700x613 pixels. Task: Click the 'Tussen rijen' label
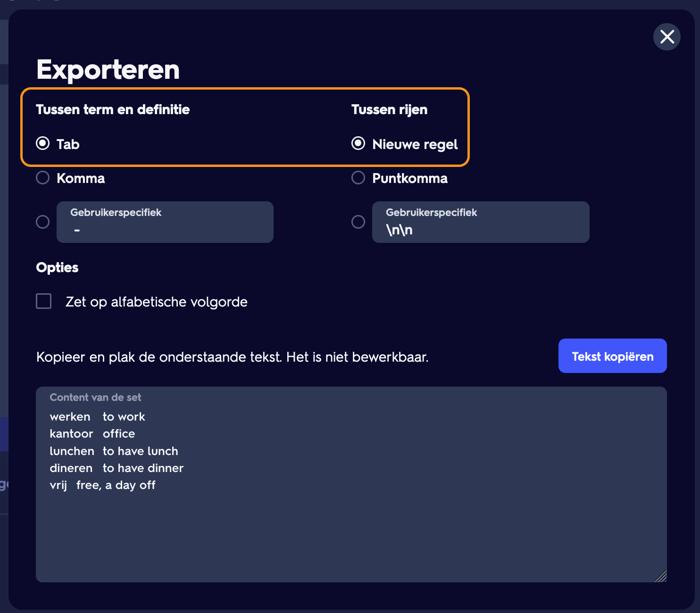[390, 110]
